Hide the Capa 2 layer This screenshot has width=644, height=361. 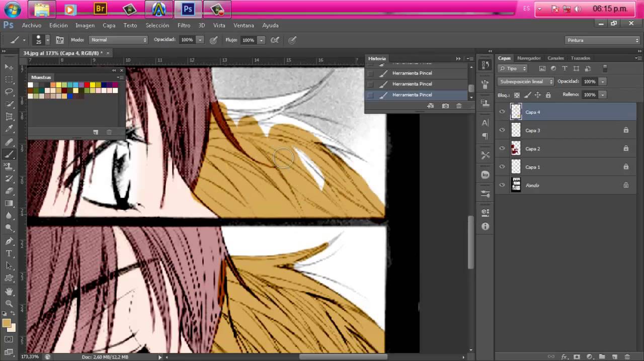pos(502,149)
